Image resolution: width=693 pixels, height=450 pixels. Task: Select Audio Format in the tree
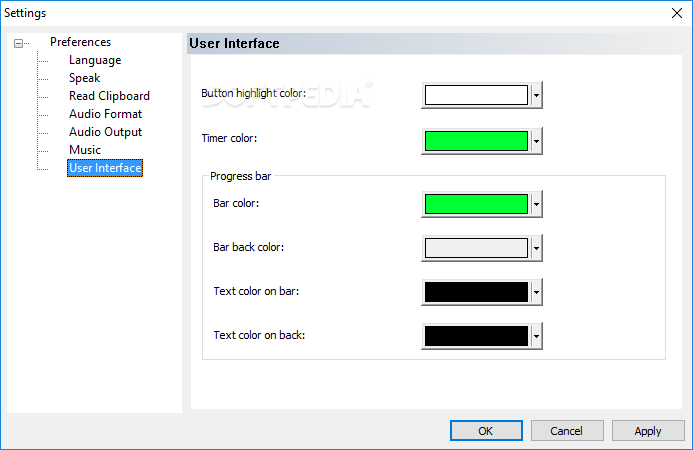(105, 114)
